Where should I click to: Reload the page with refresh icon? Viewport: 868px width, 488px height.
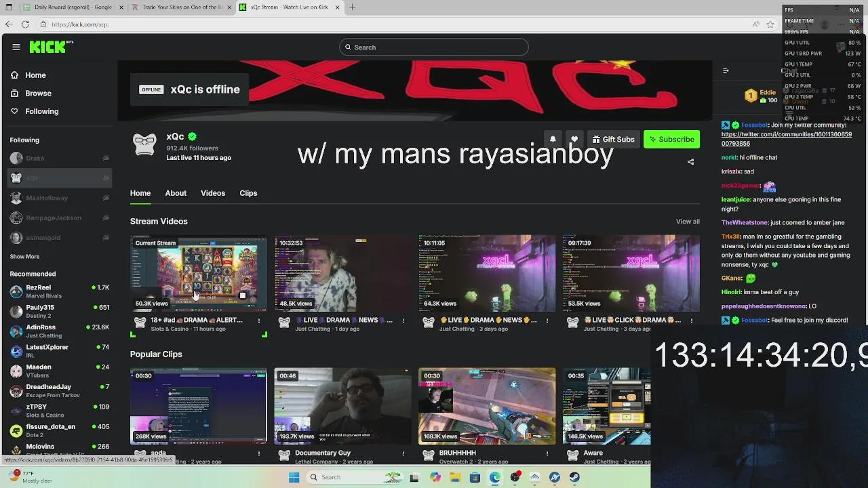tap(25, 24)
